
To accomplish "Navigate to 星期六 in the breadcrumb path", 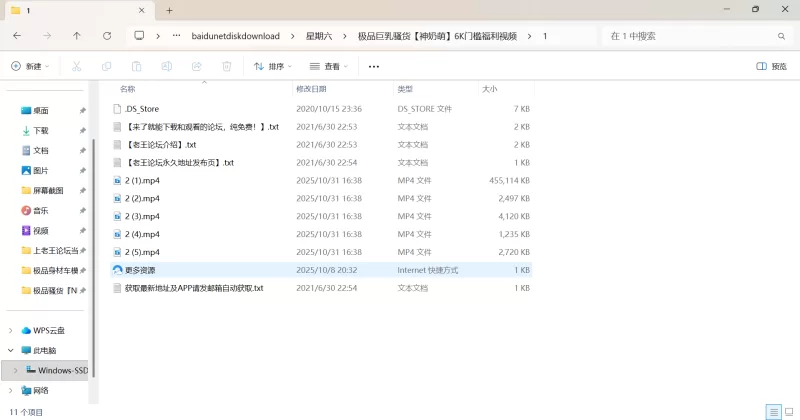I will pyautogui.click(x=321, y=36).
